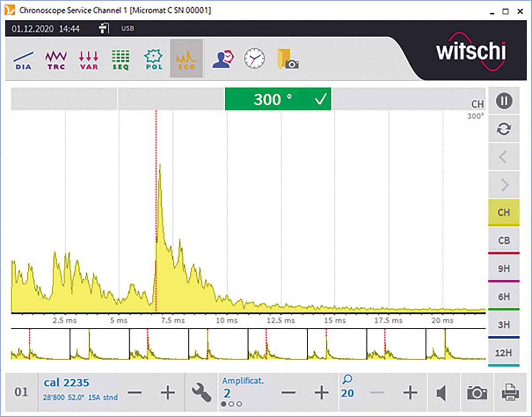Switch to the 12H position
This screenshot has height=417, width=532.
[x=504, y=353]
